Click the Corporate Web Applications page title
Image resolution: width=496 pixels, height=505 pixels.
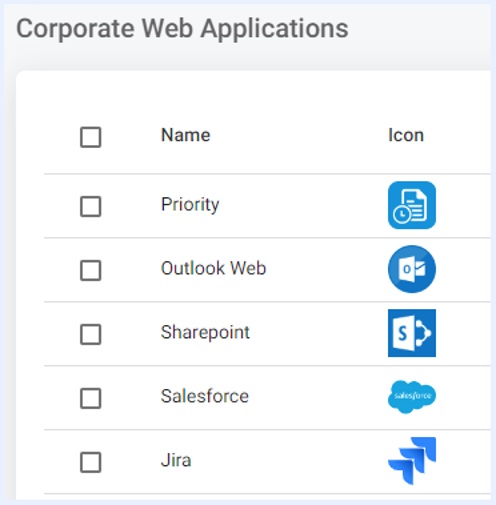pyautogui.click(x=182, y=29)
